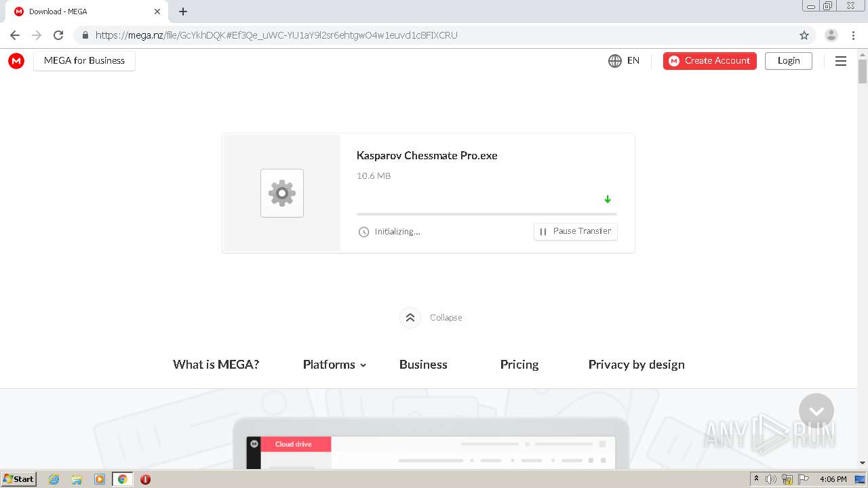Open the Business menu item
Image resolution: width=868 pixels, height=488 pixels.
point(423,365)
